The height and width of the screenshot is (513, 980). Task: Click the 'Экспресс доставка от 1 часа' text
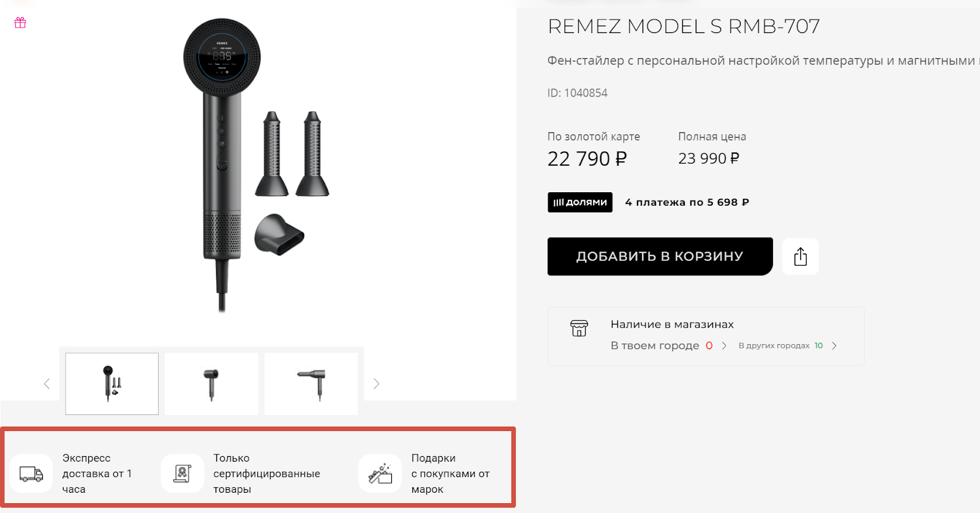coord(97,474)
